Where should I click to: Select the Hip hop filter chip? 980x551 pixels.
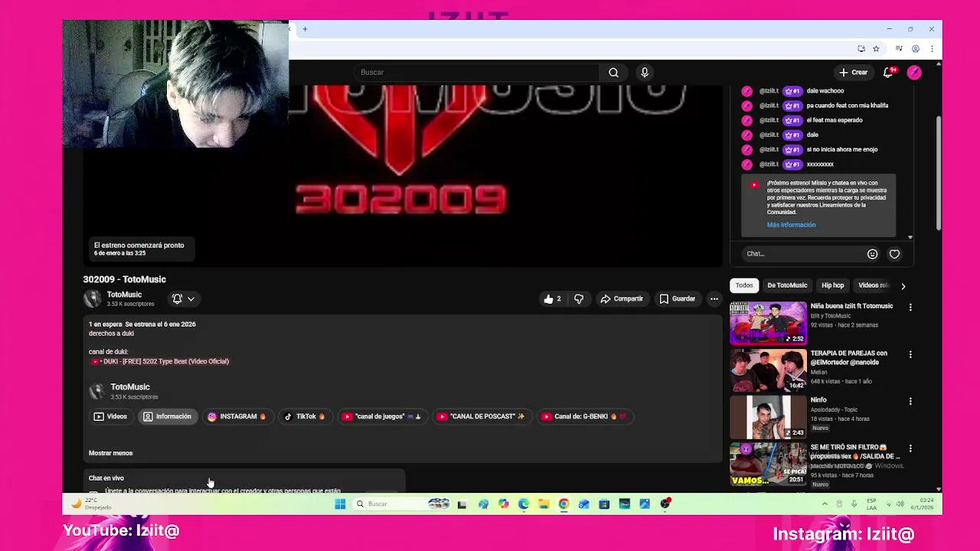(832, 285)
